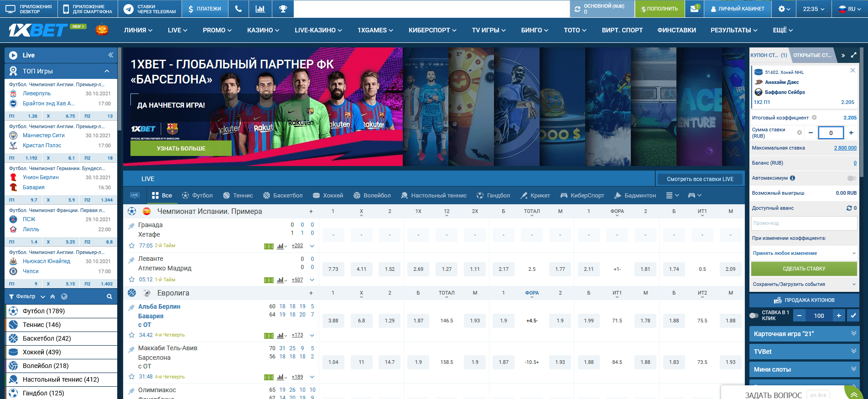Open the КАЗИНО menu
The image size is (868, 399).
[263, 30]
